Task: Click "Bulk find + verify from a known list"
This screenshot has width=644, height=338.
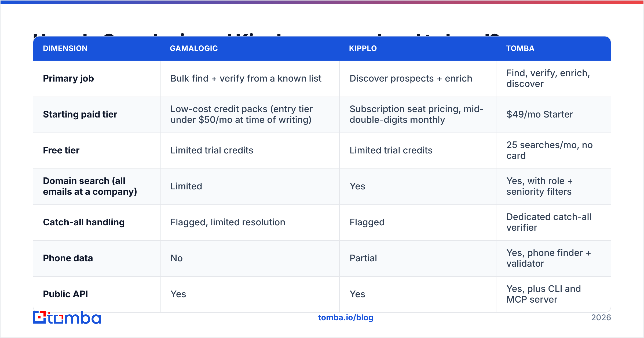Action: 246,78
